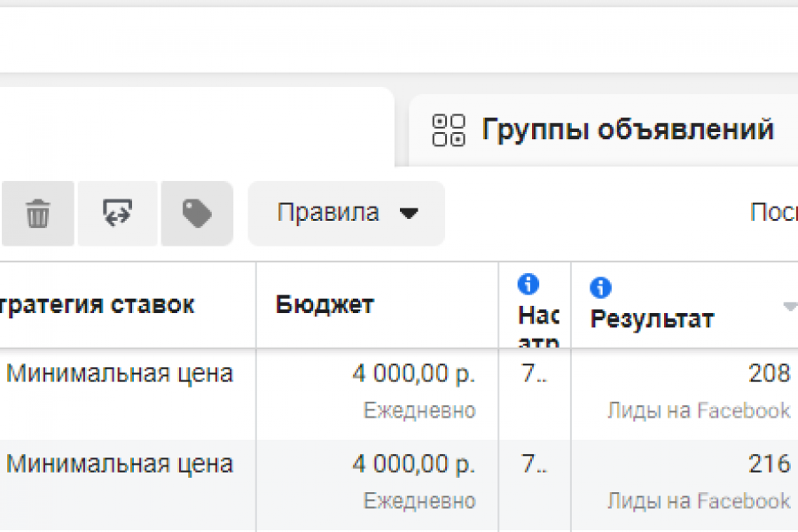Screen dimensions: 798x532
Task: Click sort arrow next to Результат
Action: coord(789,307)
